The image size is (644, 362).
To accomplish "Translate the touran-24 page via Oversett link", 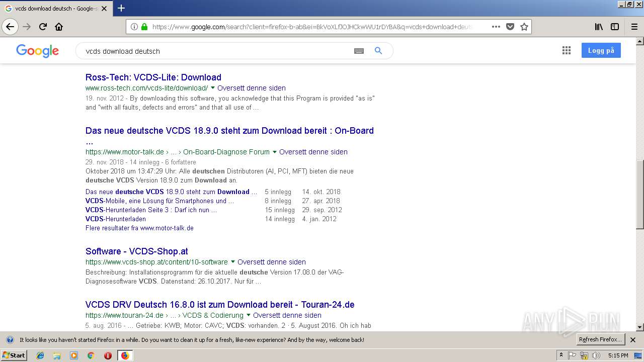I will (x=287, y=315).
